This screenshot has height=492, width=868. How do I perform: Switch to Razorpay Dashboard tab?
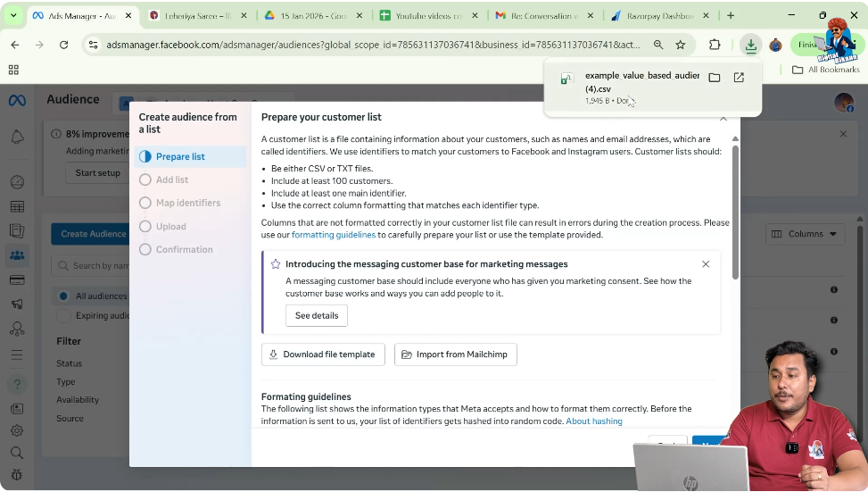pyautogui.click(x=660, y=15)
